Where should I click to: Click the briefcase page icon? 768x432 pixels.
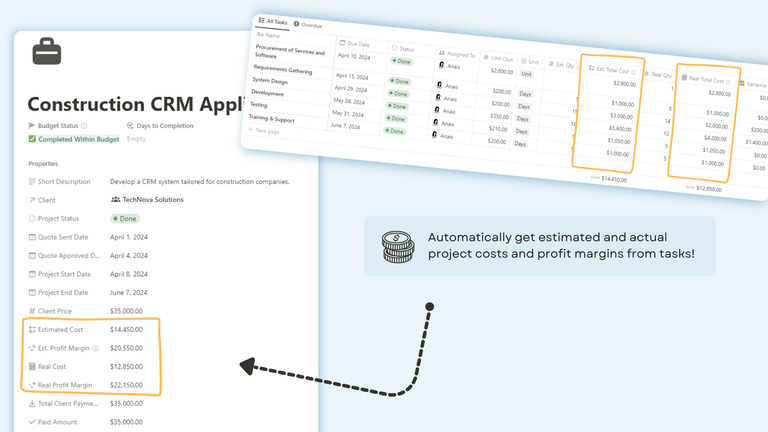point(46,52)
